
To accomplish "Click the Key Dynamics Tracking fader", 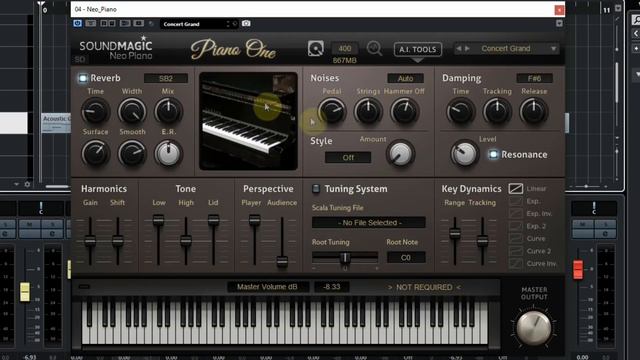I will (482, 240).
